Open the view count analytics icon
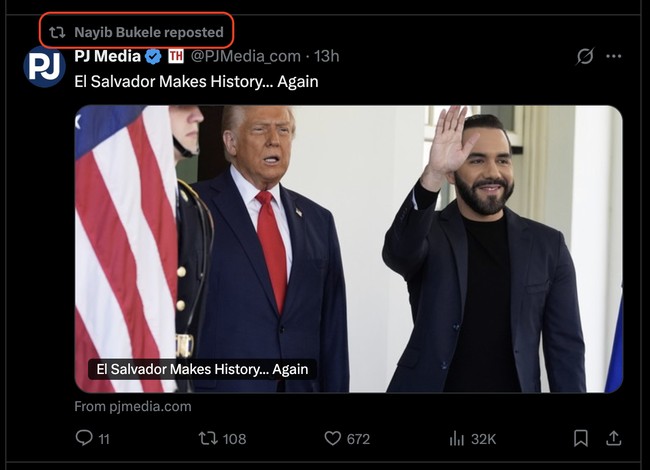Viewport: 650px width, 470px height. (458, 438)
